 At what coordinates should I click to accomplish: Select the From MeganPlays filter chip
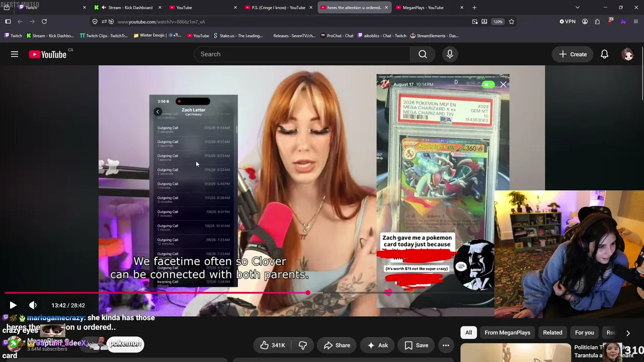tap(507, 333)
